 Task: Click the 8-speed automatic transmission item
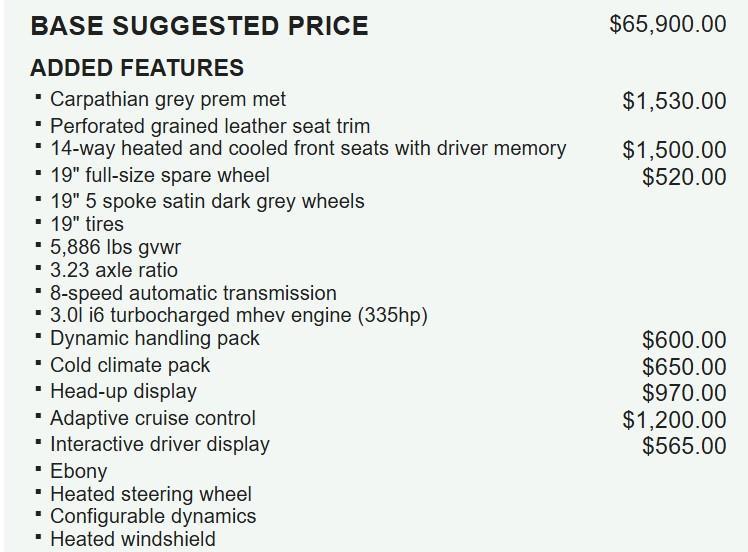pos(193,293)
